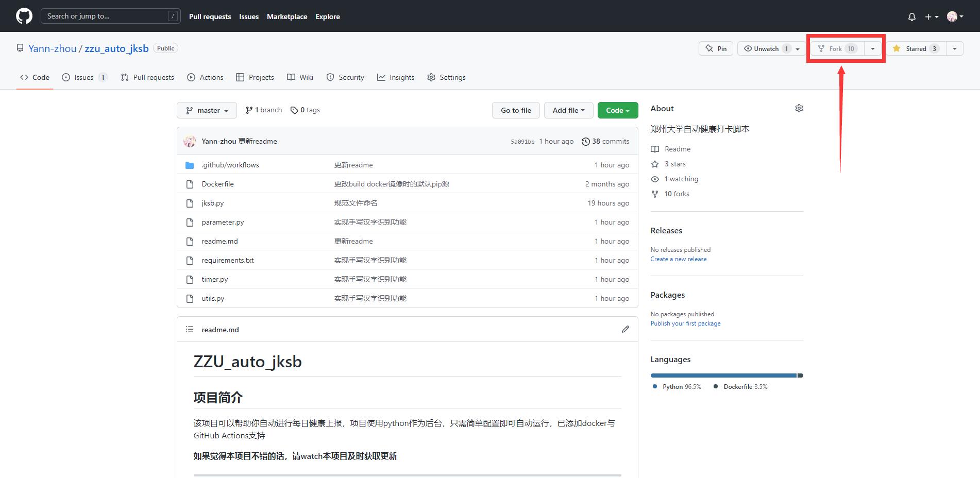The width and height of the screenshot is (980, 478).
Task: Open Dockerfile
Action: click(x=217, y=184)
